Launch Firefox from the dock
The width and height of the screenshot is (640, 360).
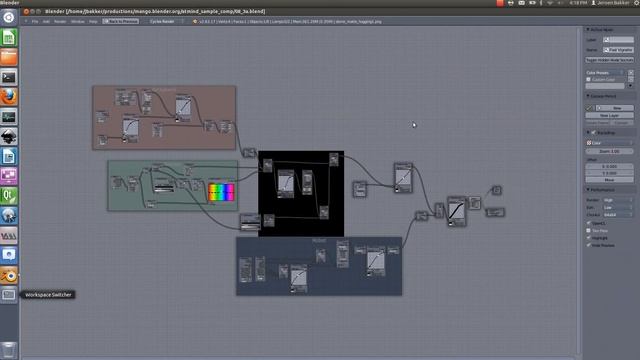click(x=9, y=97)
